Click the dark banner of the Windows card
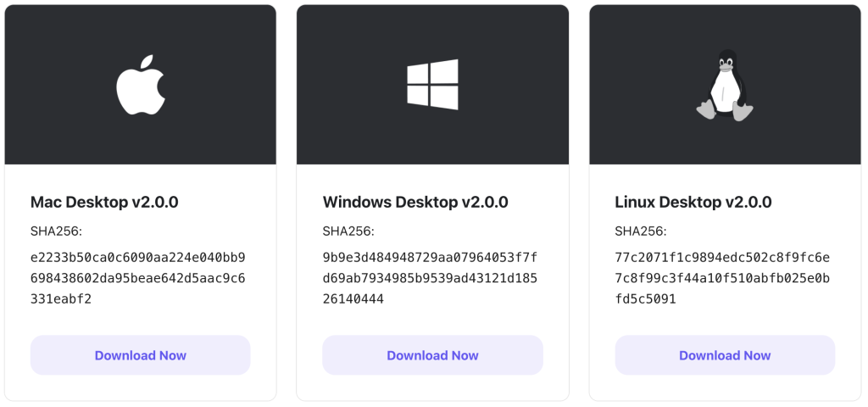The width and height of the screenshot is (868, 407). [x=433, y=85]
